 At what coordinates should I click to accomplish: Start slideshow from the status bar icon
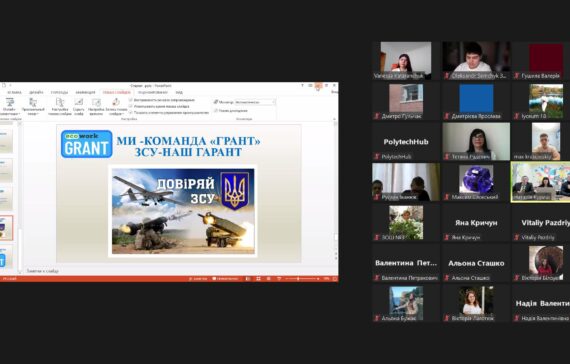tap(279, 279)
